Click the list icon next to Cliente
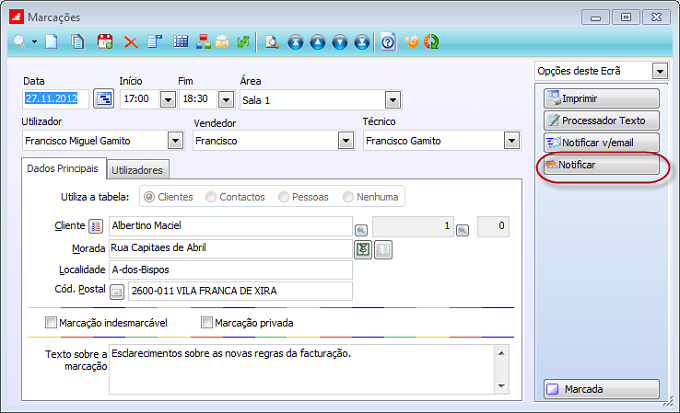Image resolution: width=680 pixels, height=413 pixels. pos(96,226)
